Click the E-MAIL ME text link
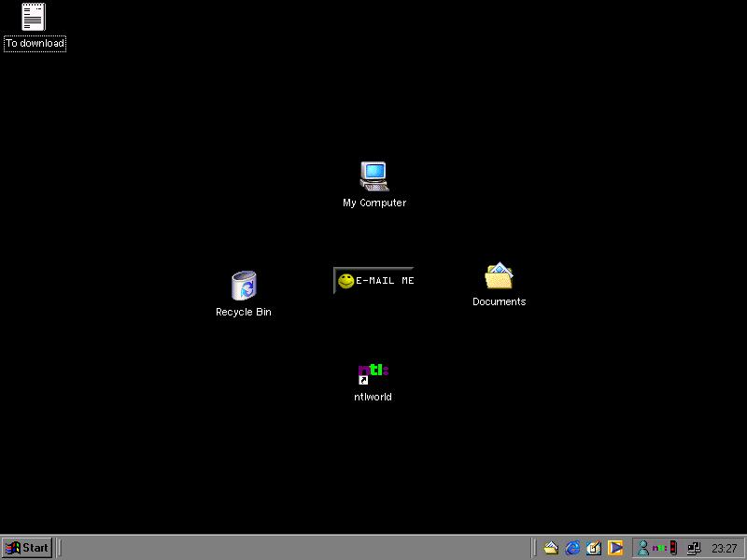 tap(385, 281)
